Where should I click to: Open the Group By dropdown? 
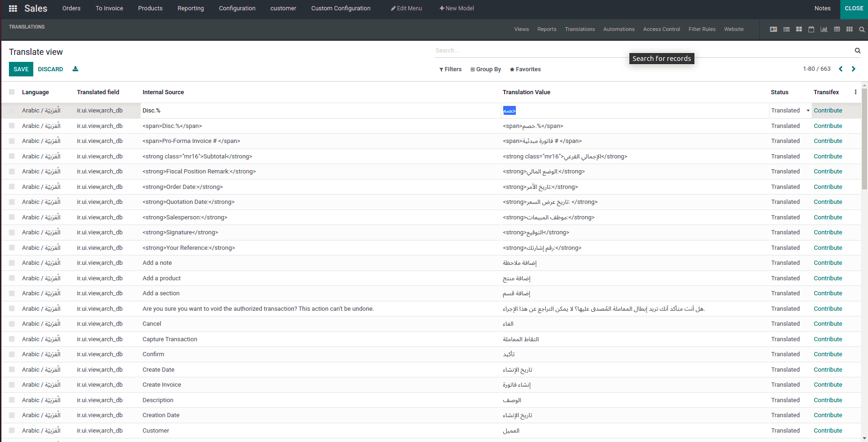point(485,69)
